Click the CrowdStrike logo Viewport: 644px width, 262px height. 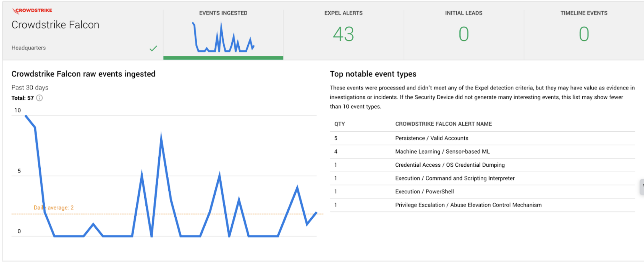32,11
